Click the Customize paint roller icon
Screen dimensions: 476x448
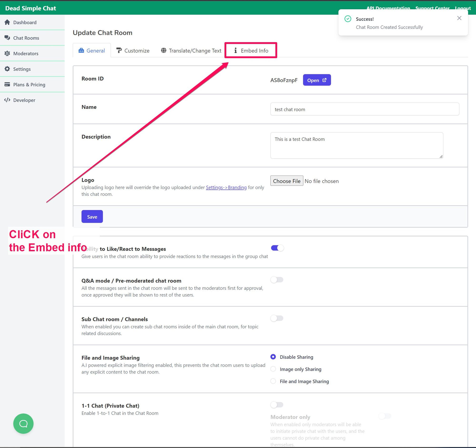119,50
